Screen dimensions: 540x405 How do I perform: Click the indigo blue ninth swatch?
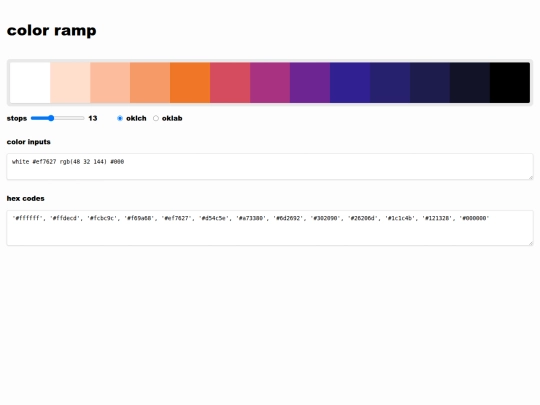point(350,83)
